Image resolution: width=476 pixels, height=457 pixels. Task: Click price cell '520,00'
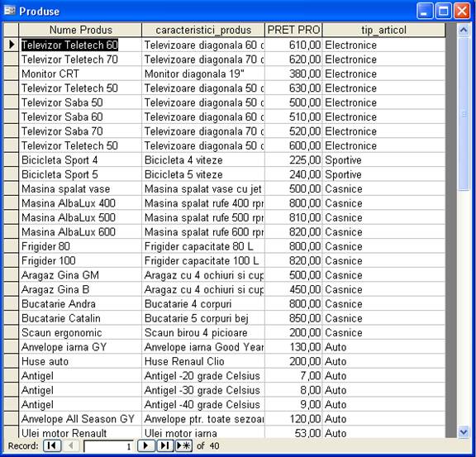(293, 131)
